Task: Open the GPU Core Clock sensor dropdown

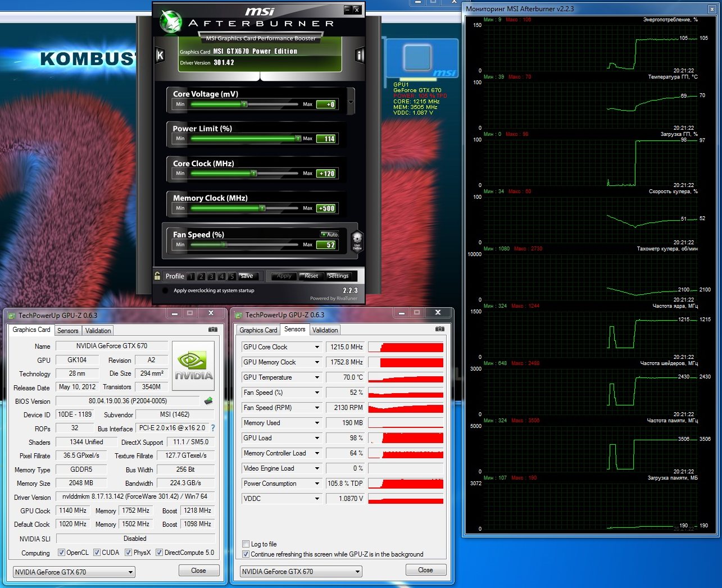Action: (317, 347)
